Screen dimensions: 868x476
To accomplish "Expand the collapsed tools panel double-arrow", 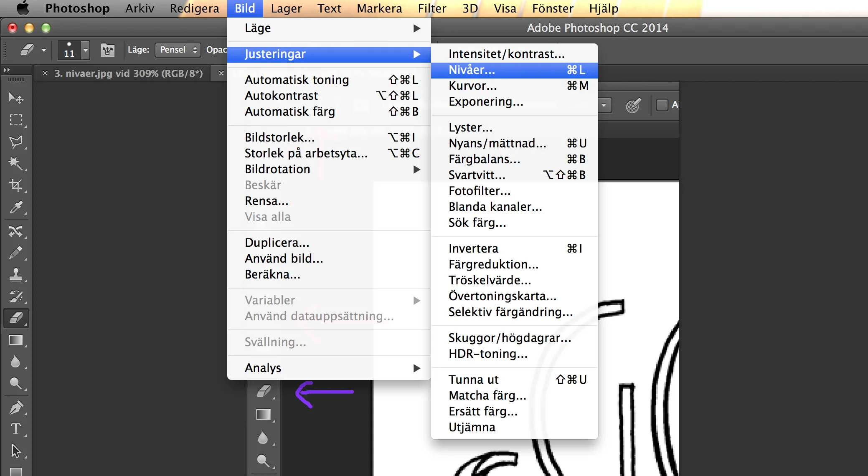I will click(x=7, y=70).
